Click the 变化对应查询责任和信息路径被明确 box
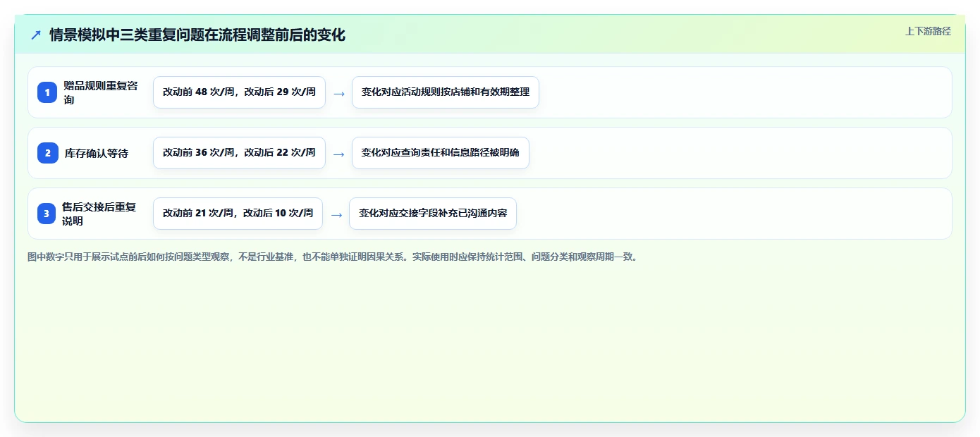This screenshot has width=980, height=437. [441, 153]
